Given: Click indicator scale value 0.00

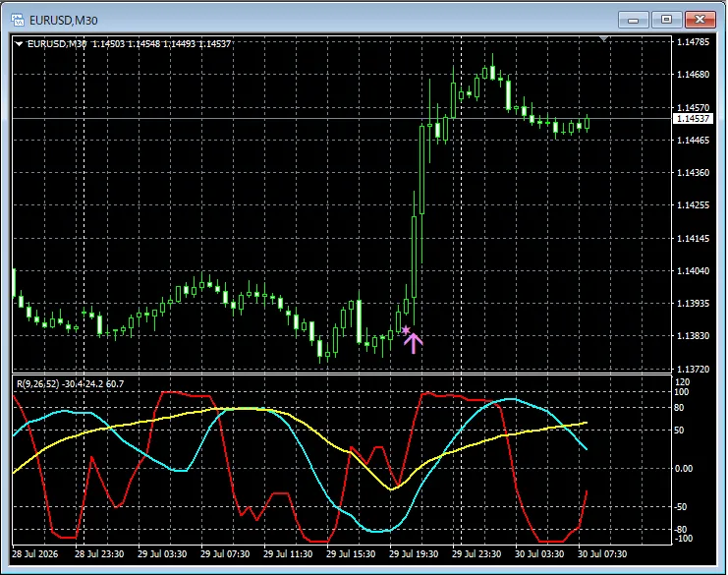Looking at the screenshot, I should pos(684,468).
